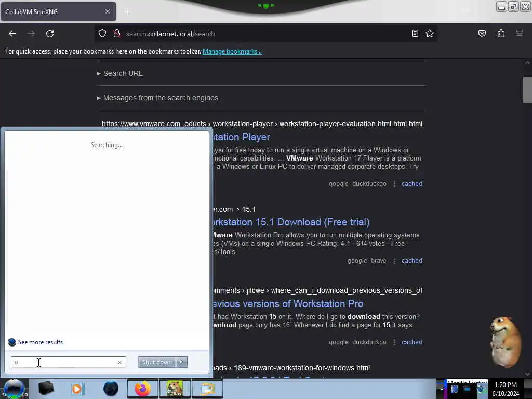The width and height of the screenshot is (532, 399).
Task: Show hidden system tray icons
Action: pyautogui.click(x=442, y=389)
